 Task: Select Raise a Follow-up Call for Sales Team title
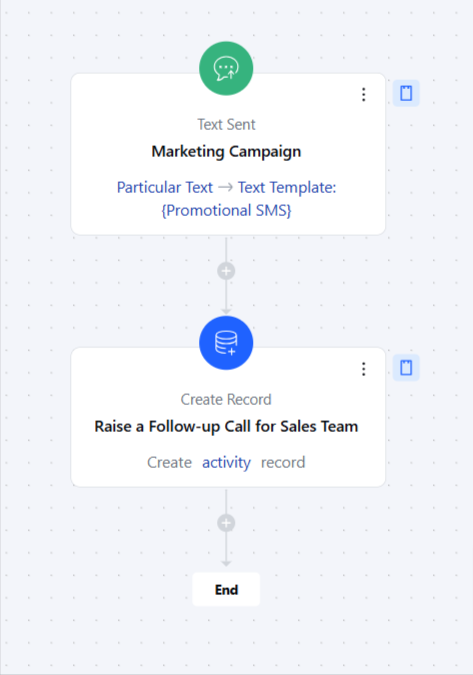[226, 427]
